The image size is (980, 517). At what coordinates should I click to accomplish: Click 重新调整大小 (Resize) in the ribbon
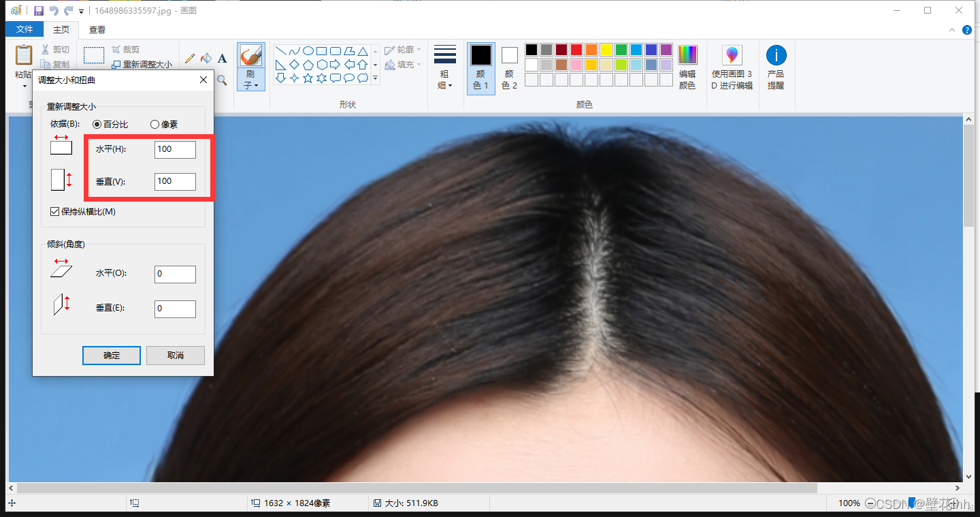(142, 64)
